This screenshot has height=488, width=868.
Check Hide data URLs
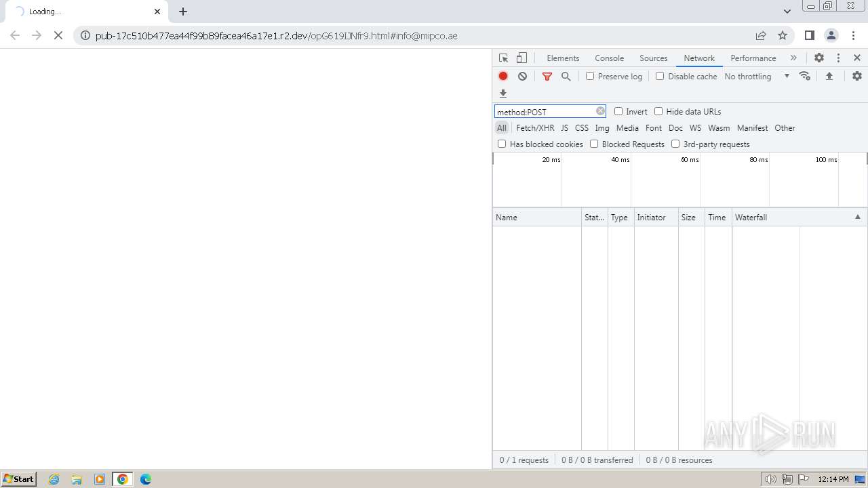tap(658, 111)
